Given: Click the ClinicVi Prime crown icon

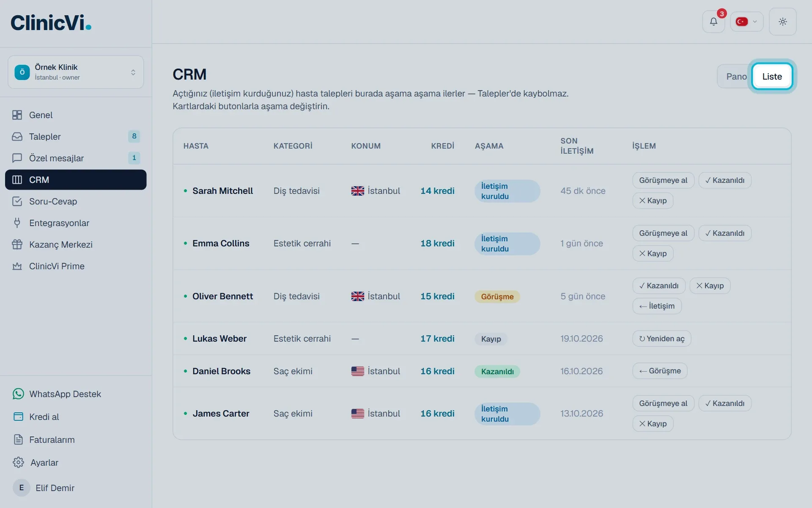Looking at the screenshot, I should tap(17, 266).
